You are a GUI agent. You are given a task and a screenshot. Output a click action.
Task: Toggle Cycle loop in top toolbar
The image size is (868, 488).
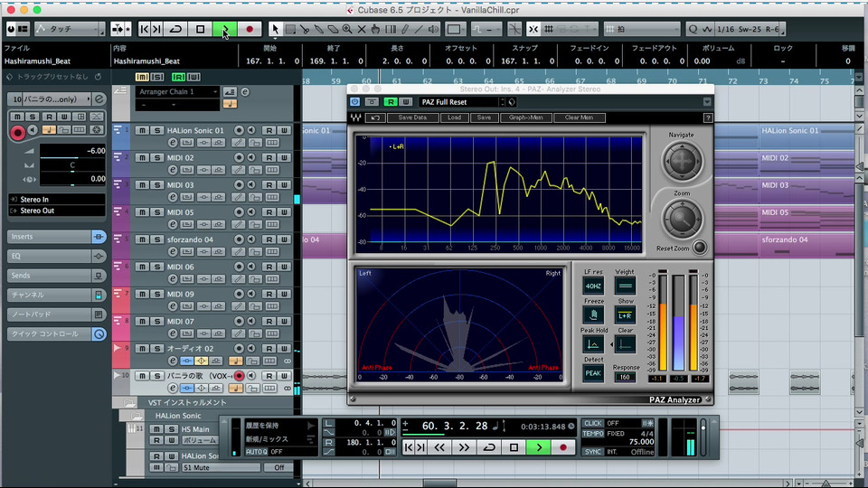pos(175,29)
